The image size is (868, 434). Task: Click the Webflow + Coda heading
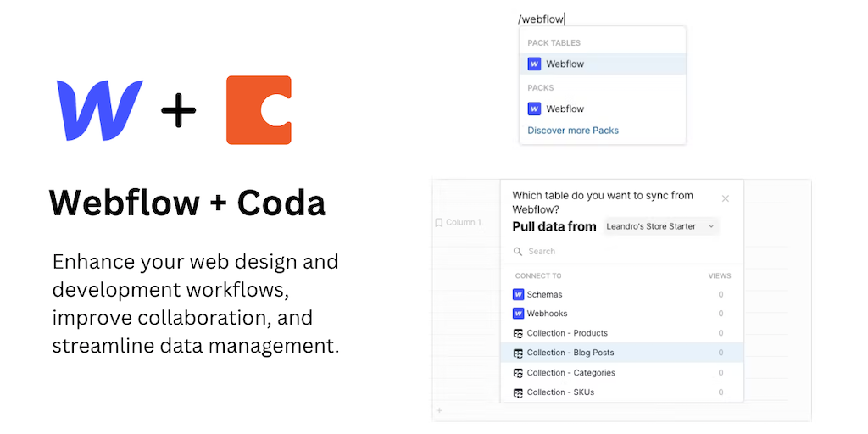pos(187,203)
